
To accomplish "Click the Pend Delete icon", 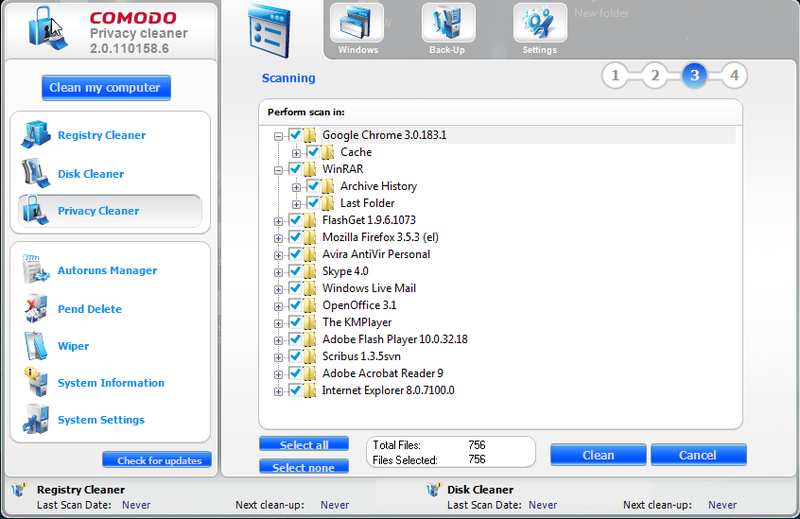I will [36, 308].
